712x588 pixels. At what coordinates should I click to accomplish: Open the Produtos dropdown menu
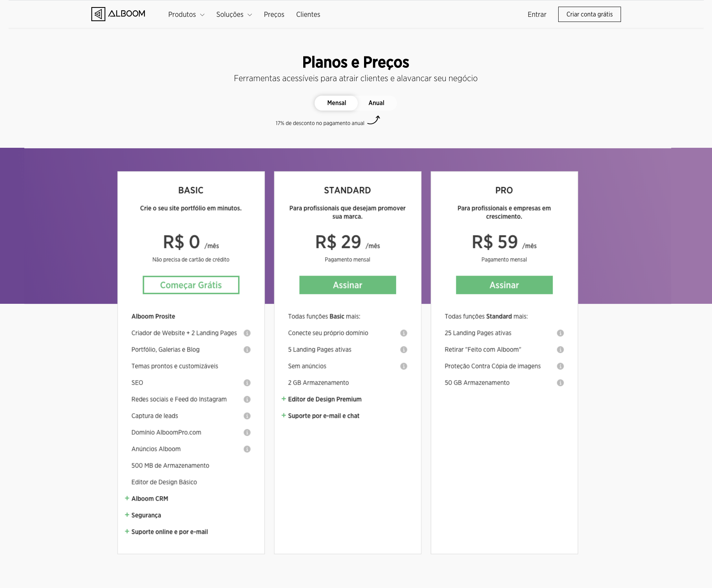pos(186,15)
